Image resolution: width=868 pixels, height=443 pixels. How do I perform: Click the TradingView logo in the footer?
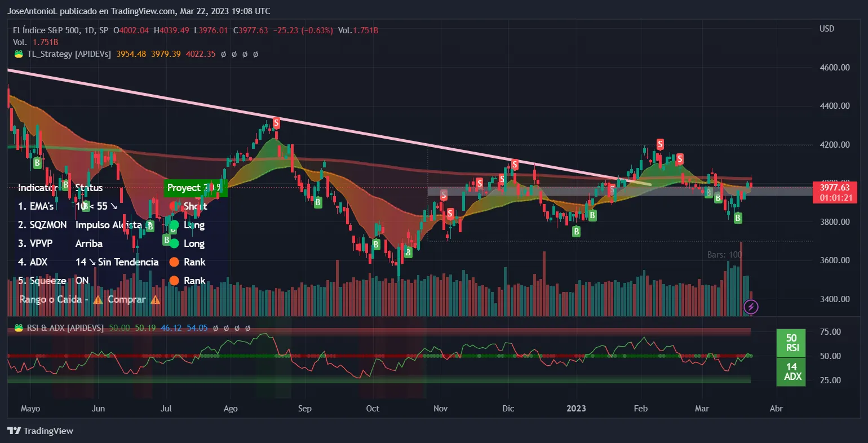(41, 431)
